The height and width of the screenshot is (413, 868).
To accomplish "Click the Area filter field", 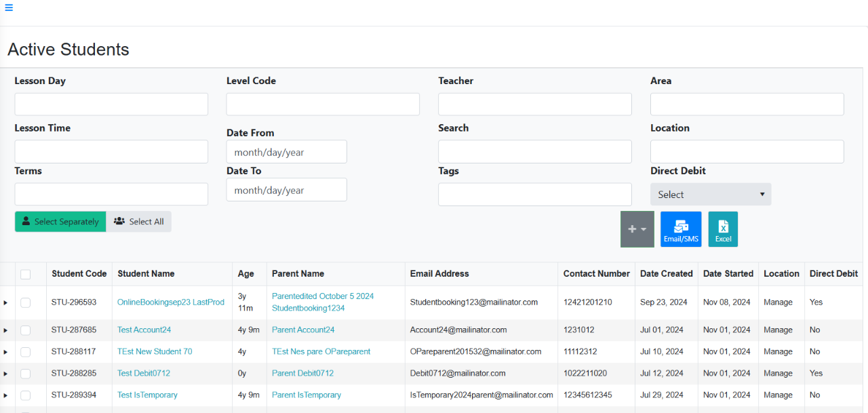I will pos(747,104).
